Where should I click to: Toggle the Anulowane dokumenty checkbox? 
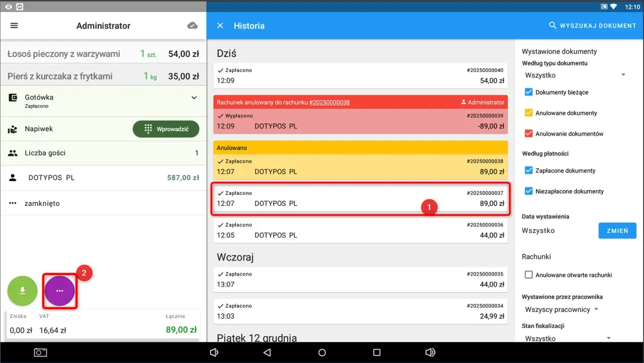click(x=528, y=113)
